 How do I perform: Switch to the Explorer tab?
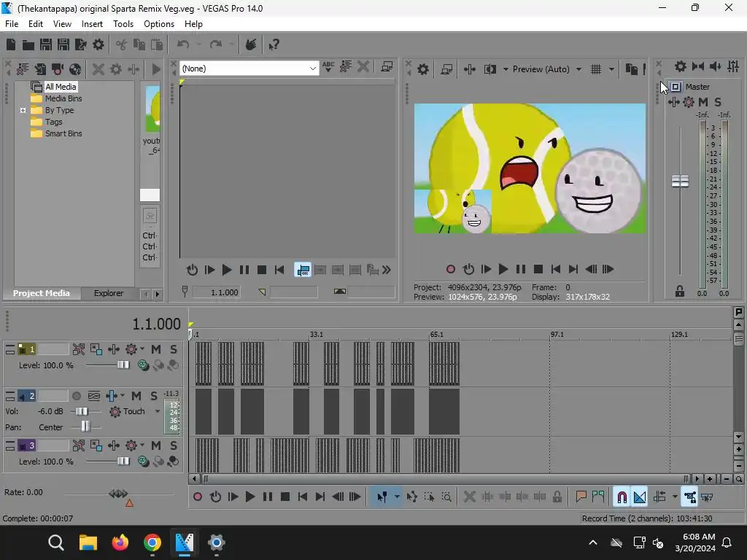click(109, 293)
